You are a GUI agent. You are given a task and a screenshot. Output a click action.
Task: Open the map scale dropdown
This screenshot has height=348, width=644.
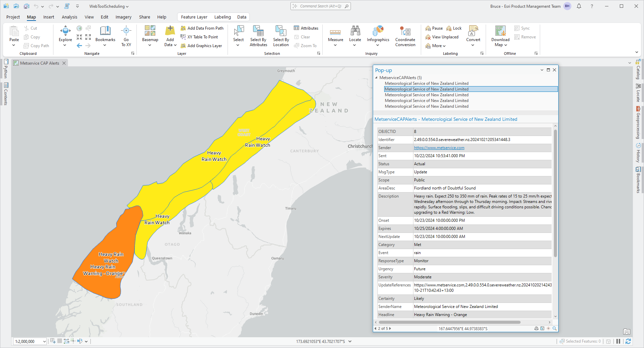[44, 341]
